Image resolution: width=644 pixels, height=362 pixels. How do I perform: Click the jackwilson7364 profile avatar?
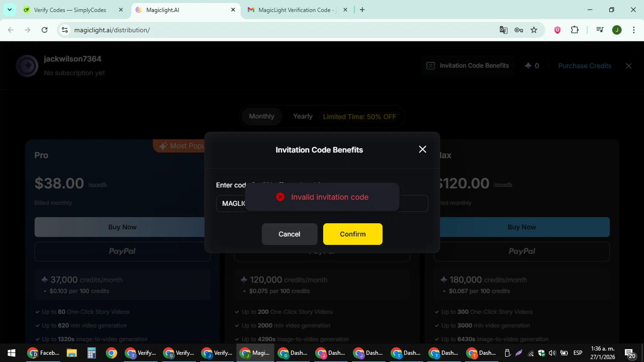point(27,66)
